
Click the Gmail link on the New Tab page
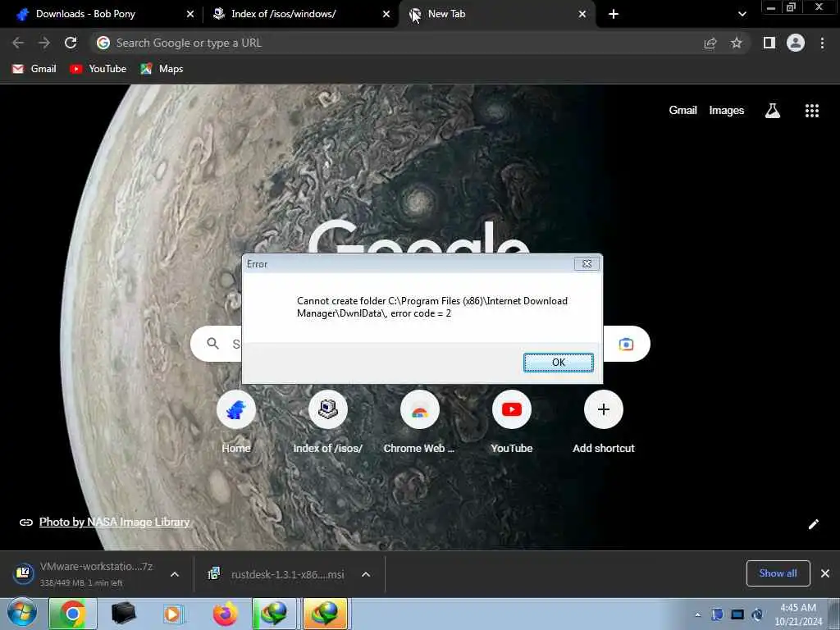coord(682,111)
